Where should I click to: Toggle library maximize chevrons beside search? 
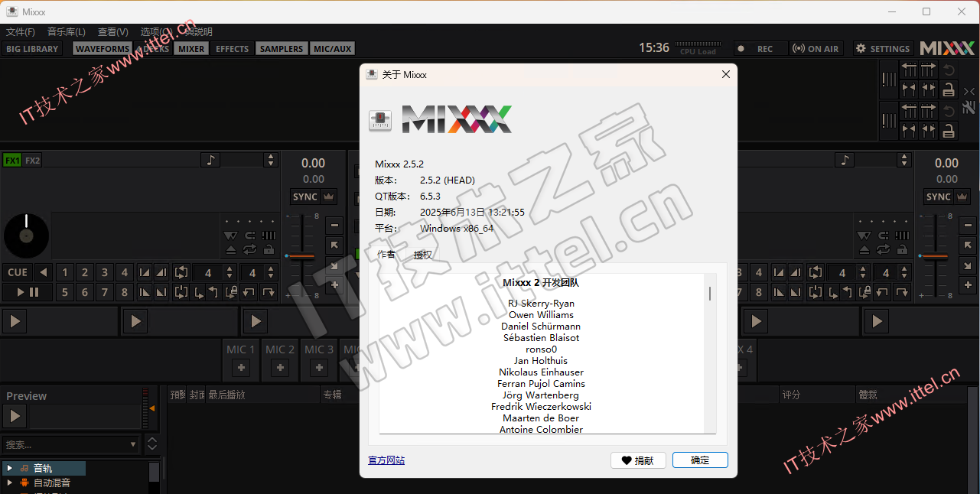pos(151,444)
